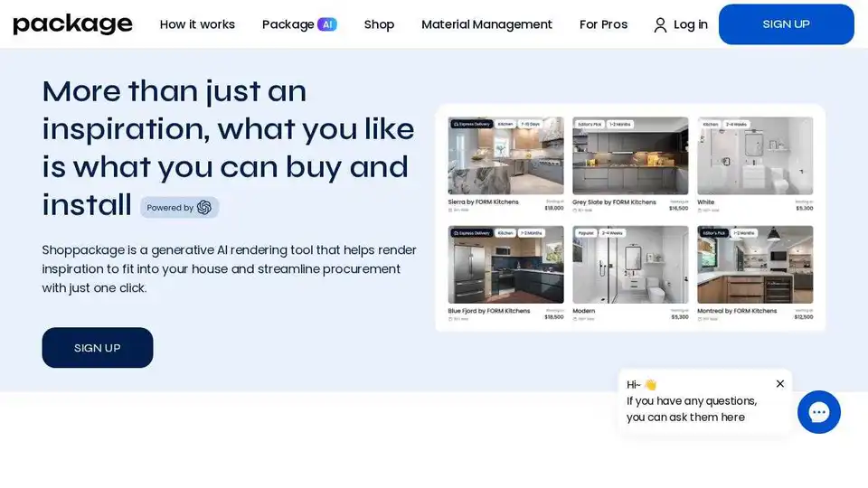Click Express Delivery tag on Sierra card
Screen dimensions: 868x488
[x=472, y=125]
